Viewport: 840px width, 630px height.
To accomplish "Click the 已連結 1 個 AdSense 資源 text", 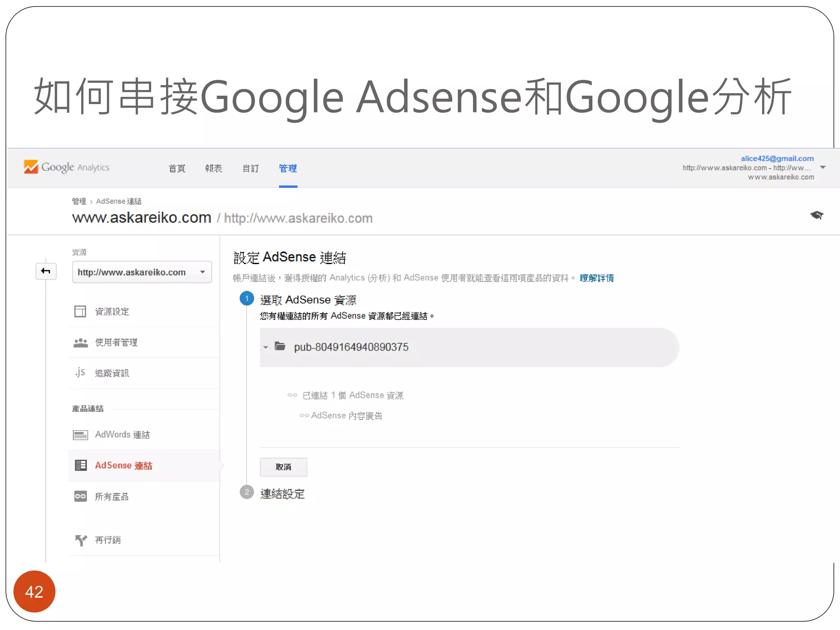I will (x=353, y=395).
